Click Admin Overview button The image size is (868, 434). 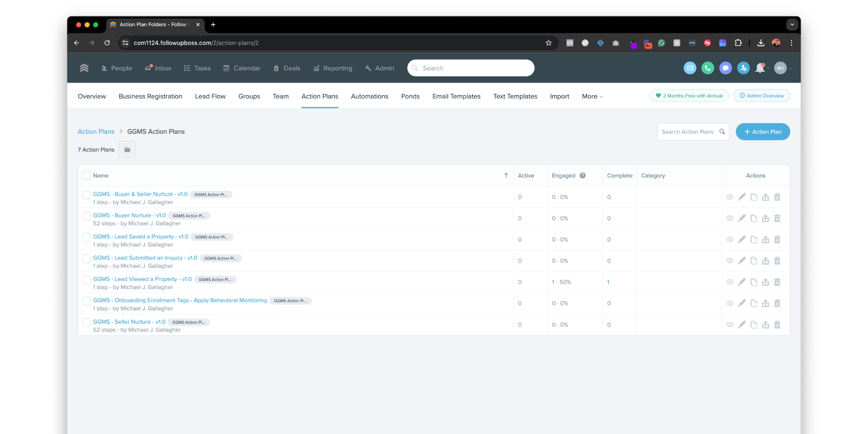[x=761, y=95]
